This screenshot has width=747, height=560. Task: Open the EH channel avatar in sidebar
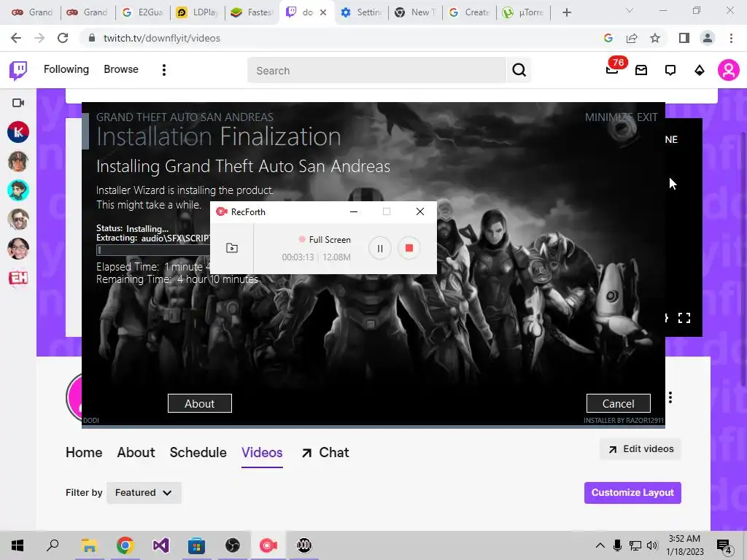pos(18,278)
